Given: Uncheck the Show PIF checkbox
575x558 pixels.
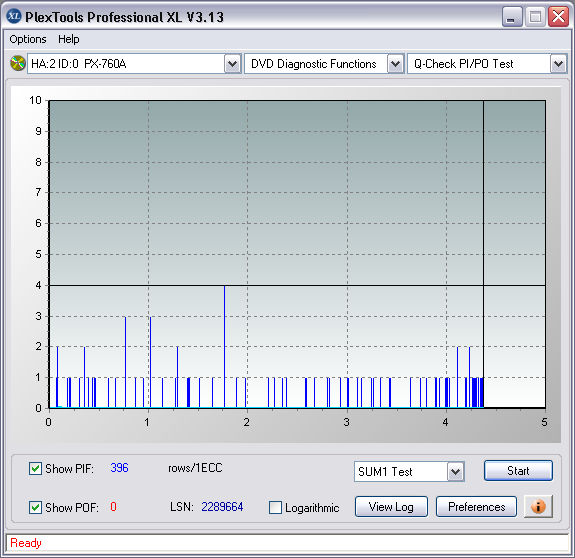Looking at the screenshot, I should pos(35,469).
